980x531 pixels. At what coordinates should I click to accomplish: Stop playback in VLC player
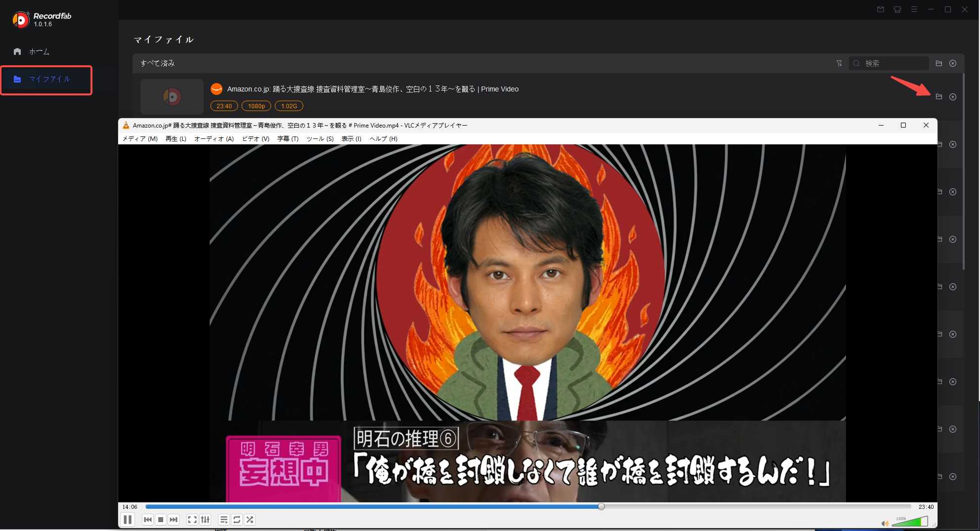click(x=160, y=520)
